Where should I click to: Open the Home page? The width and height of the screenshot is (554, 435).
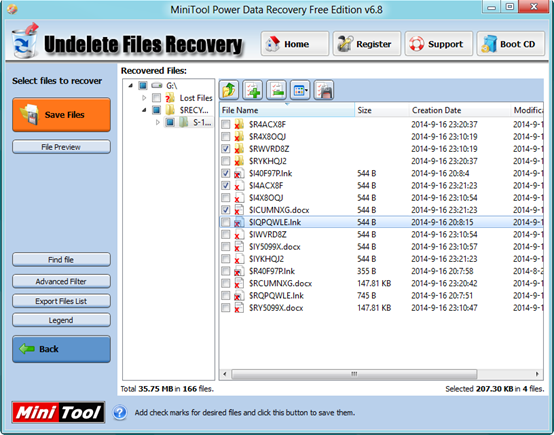pos(295,44)
